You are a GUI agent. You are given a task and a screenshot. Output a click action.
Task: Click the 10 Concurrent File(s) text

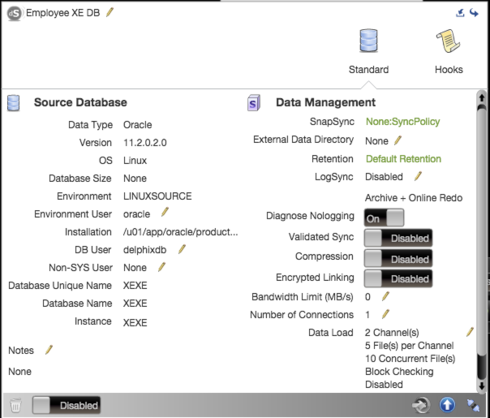410,359
